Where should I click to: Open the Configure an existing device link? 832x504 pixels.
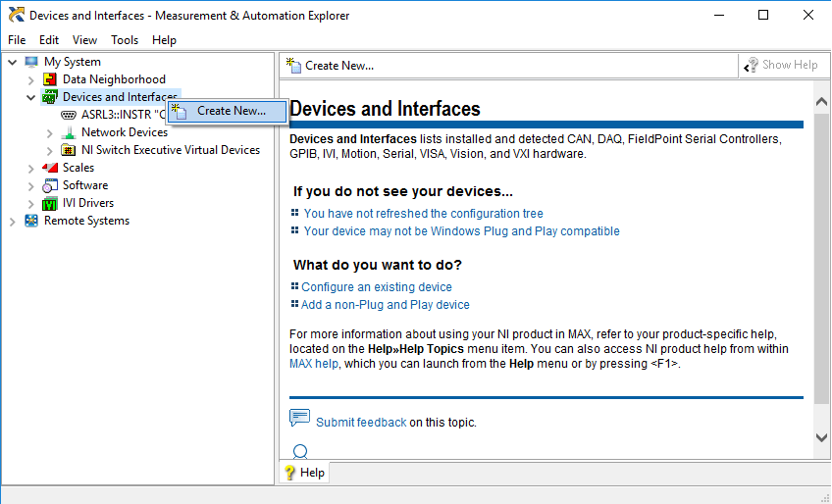pos(377,287)
